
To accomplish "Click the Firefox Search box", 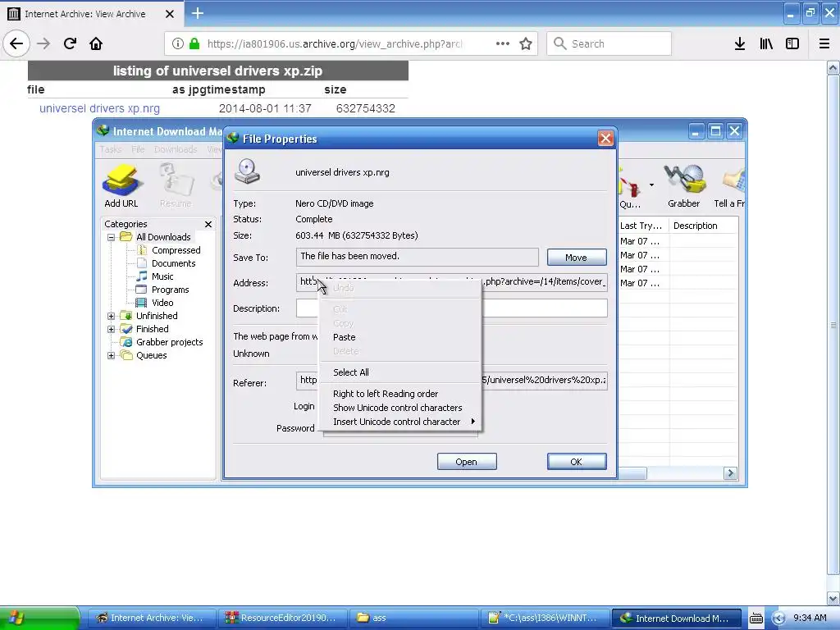I will click(609, 43).
